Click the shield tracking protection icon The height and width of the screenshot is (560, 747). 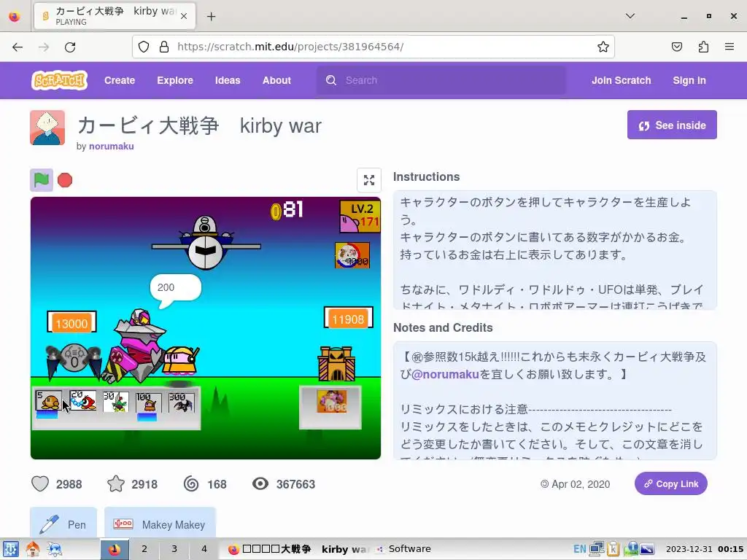144,47
